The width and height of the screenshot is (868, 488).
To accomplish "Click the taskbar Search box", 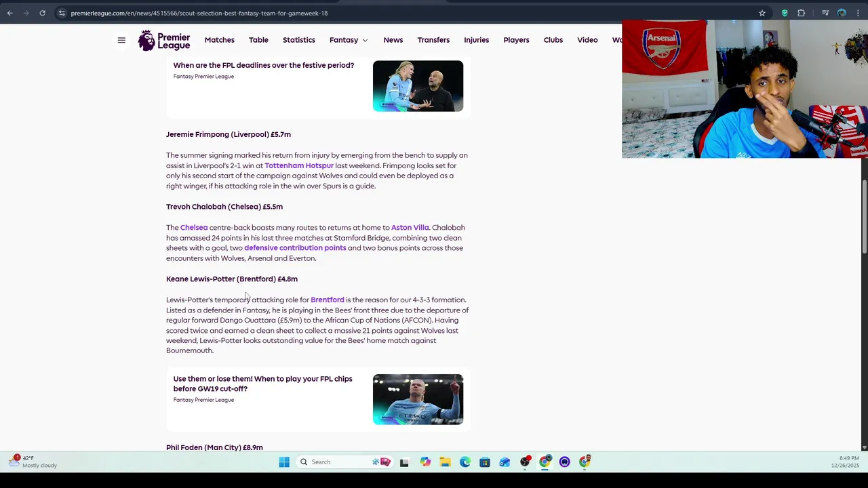I will pos(345,462).
